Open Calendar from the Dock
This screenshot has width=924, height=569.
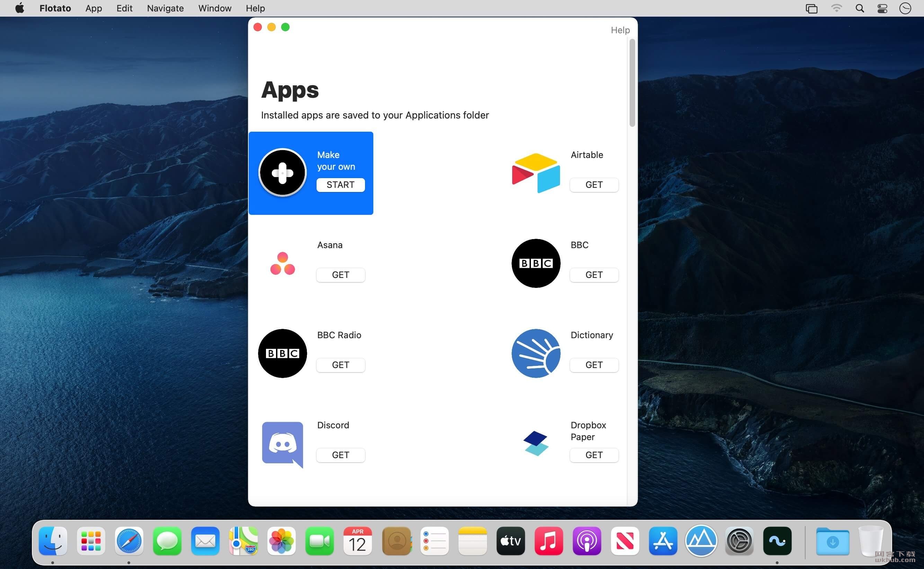pyautogui.click(x=358, y=541)
